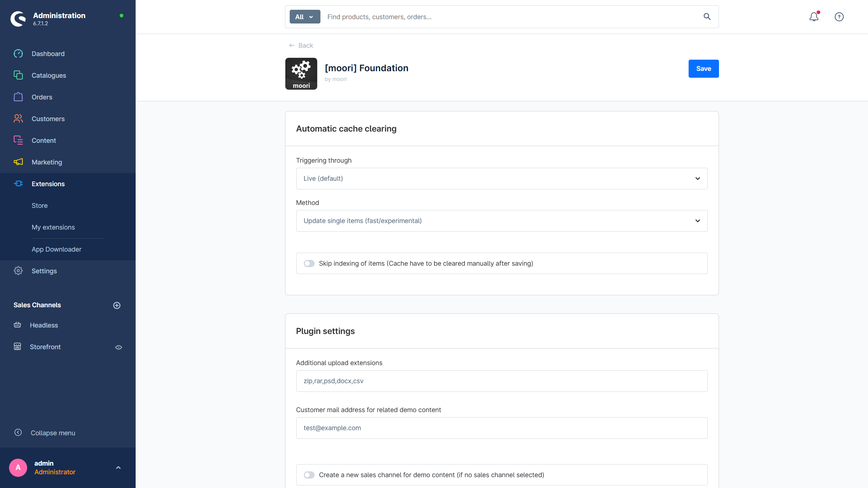868x488 pixels.
Task: Open the Method dropdown
Action: pyautogui.click(x=502, y=221)
